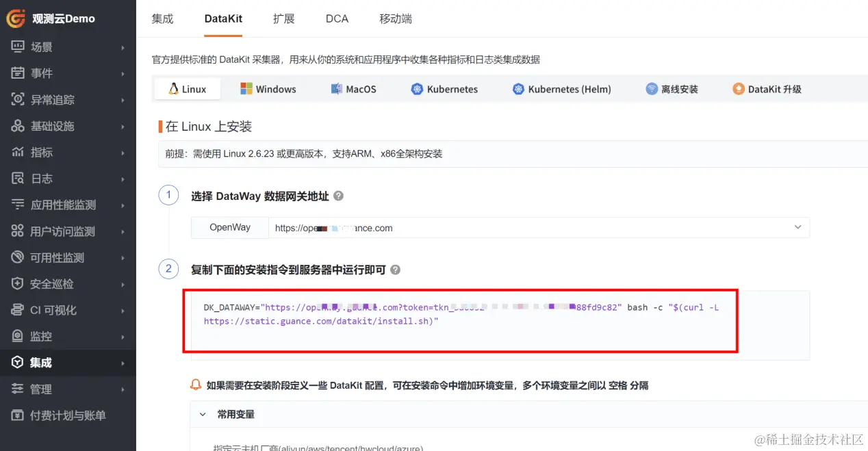Open the 应用性能监测 sidebar icon
This screenshot has width=868, height=451.
click(18, 205)
